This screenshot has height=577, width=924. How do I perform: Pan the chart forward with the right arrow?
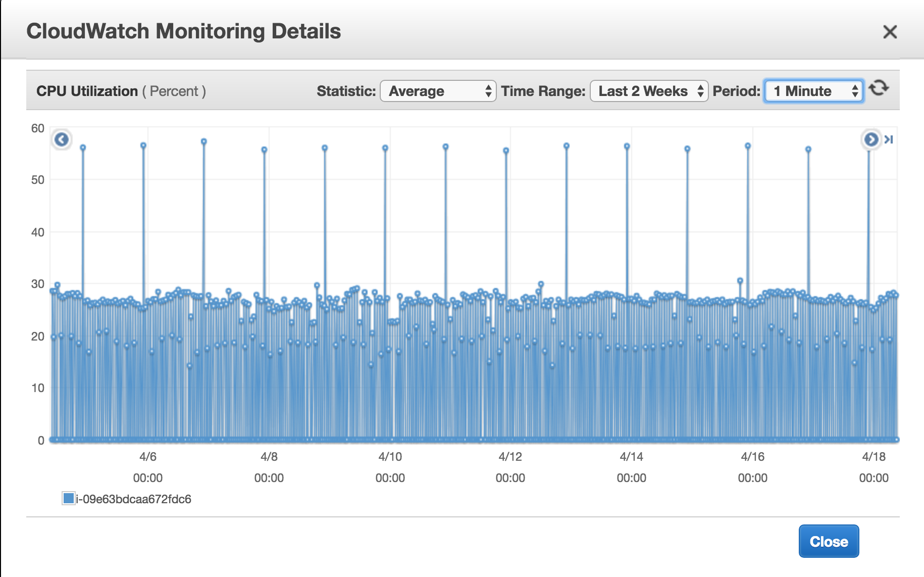pyautogui.click(x=871, y=139)
